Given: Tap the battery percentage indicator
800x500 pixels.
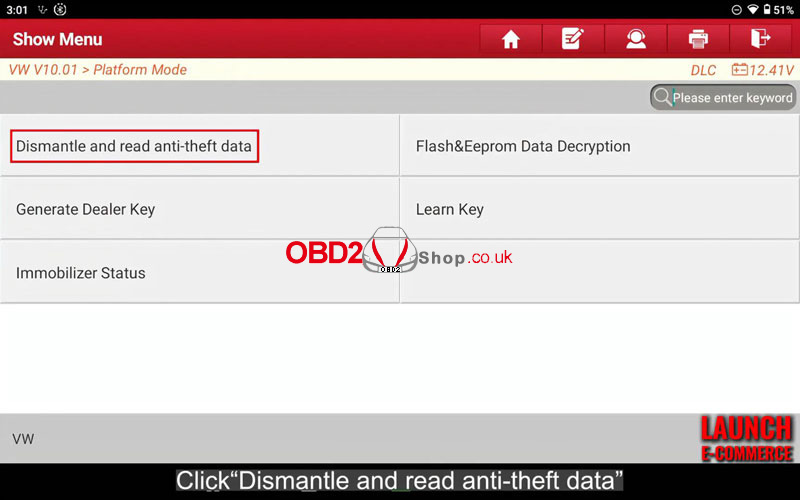Looking at the screenshot, I should [x=779, y=10].
